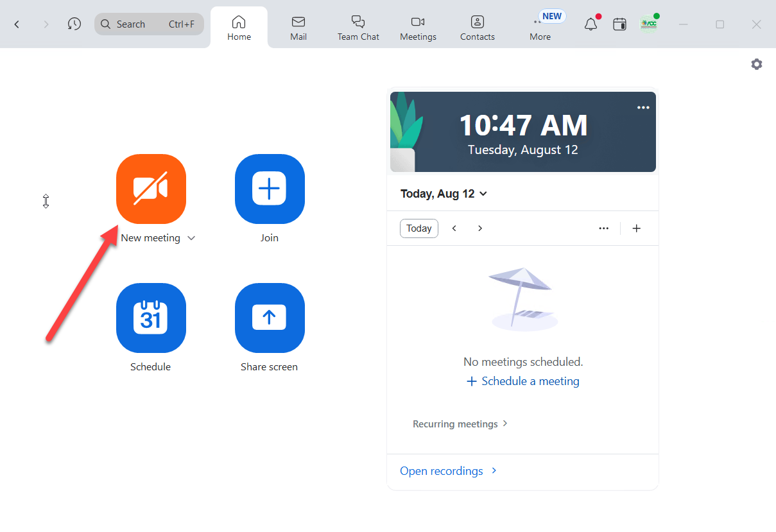Click the profile avatar picture
The height and width of the screenshot is (532, 776).
(x=648, y=24)
